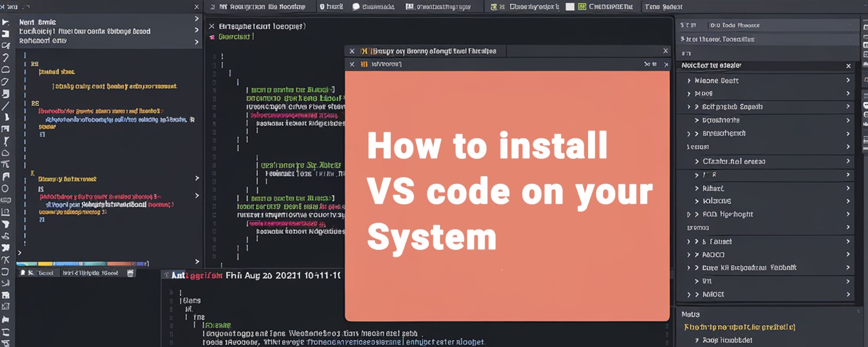
Task: Open the 'hsrã' top tab
Action: click(x=331, y=7)
